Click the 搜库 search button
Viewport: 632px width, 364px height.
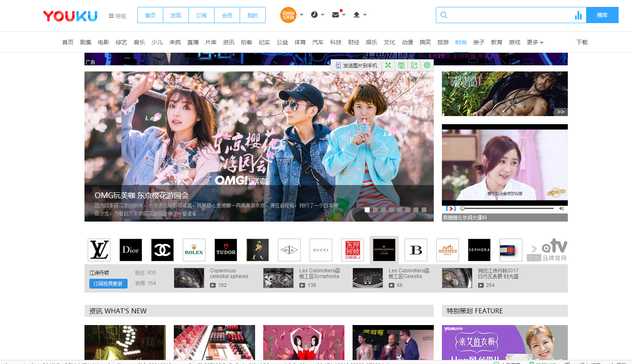[602, 15]
